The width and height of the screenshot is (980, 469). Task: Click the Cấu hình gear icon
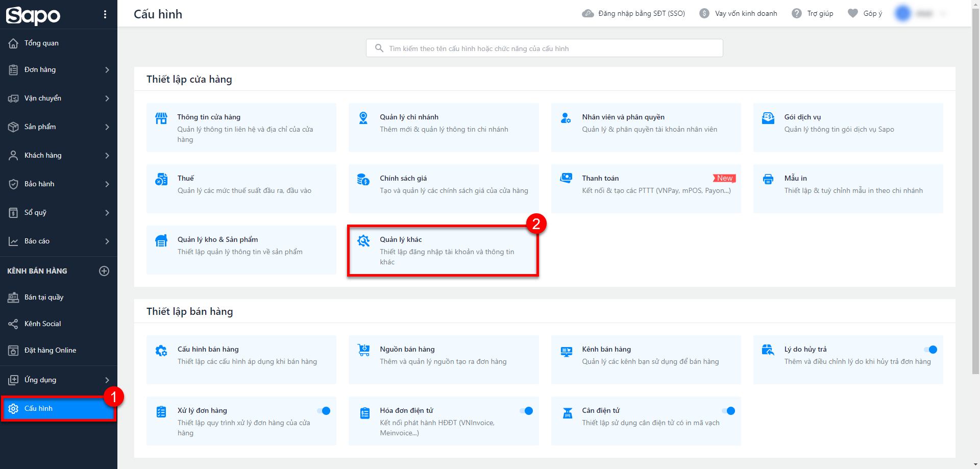pyautogui.click(x=13, y=409)
